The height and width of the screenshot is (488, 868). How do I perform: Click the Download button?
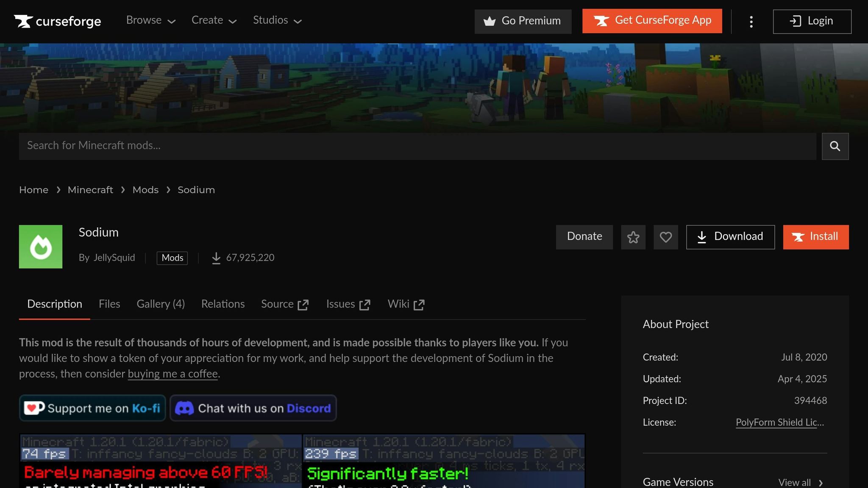click(730, 237)
